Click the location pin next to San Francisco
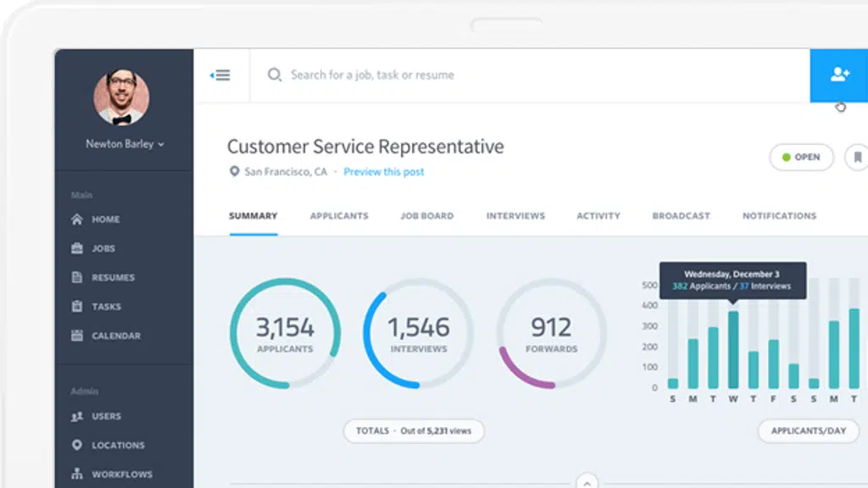 (234, 171)
